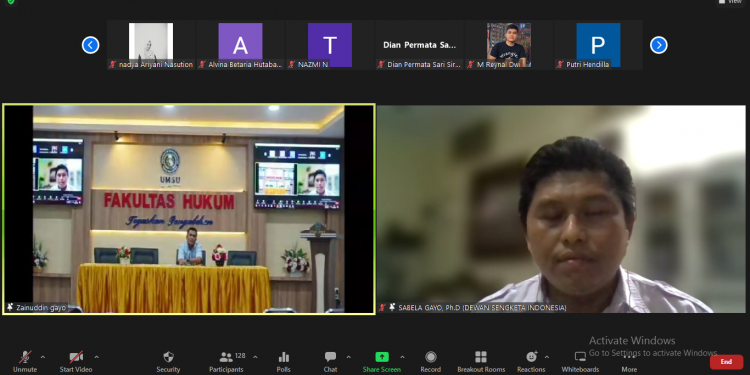Select M Reynal Dwi video thumbnail

[509, 45]
